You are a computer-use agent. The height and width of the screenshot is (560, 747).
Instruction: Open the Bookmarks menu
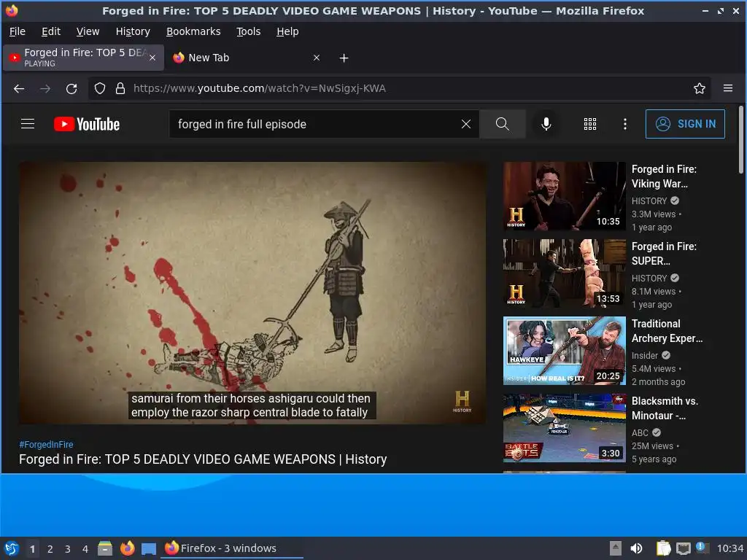[x=193, y=31]
